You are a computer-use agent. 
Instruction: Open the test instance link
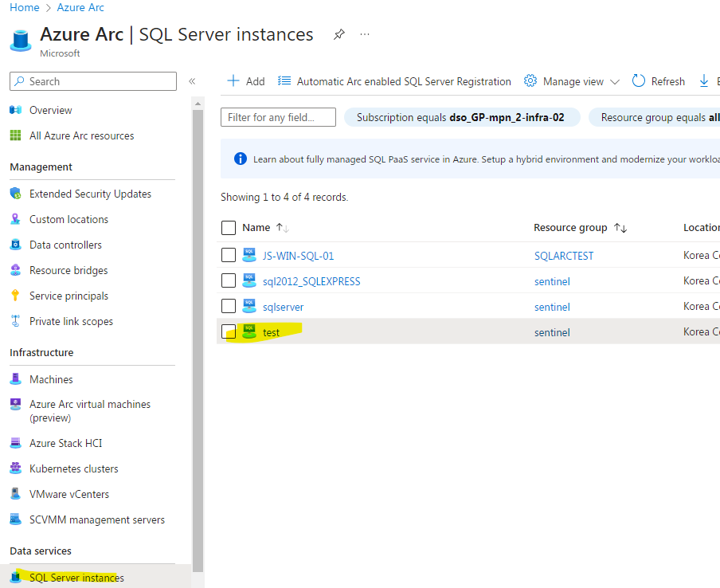pyautogui.click(x=271, y=332)
